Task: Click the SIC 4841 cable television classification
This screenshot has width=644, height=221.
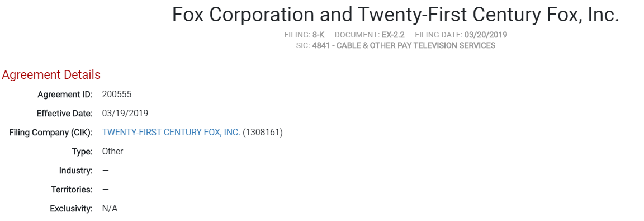Action: pos(404,45)
